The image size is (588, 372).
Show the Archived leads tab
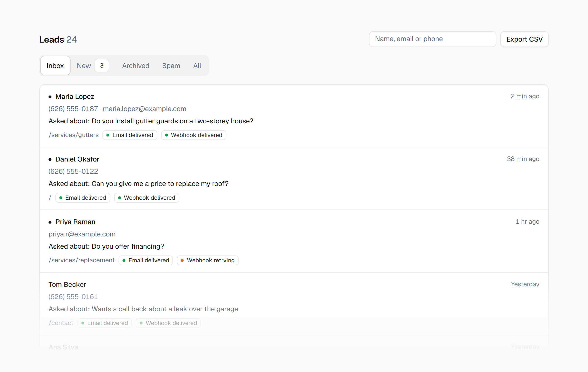tap(136, 66)
